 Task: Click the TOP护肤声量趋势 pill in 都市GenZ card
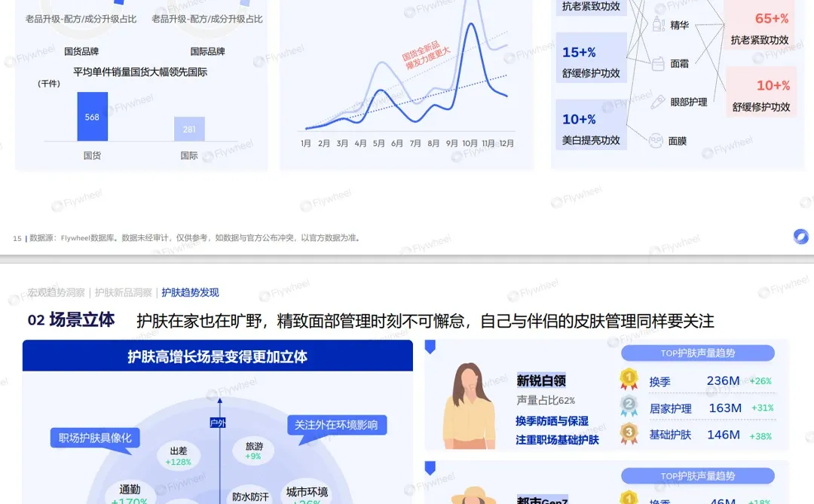[698, 476]
